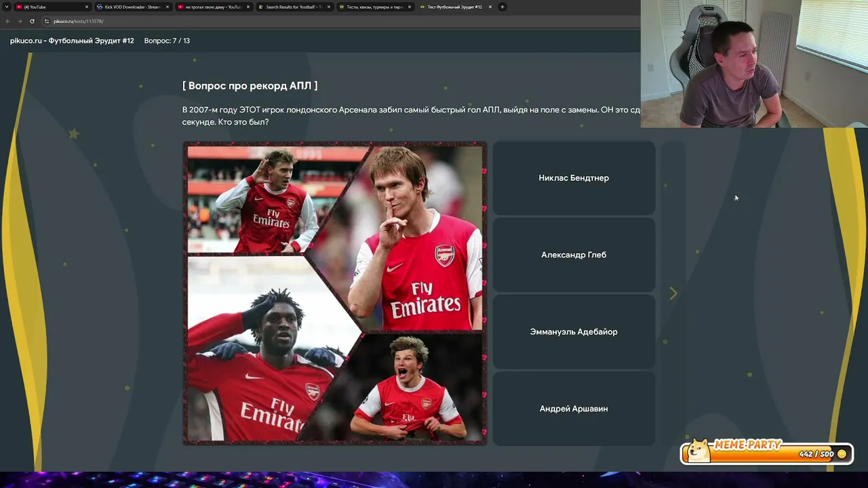This screenshot has height=488, width=868.
Task: Click the four Arsenal players collage image
Action: point(334,293)
